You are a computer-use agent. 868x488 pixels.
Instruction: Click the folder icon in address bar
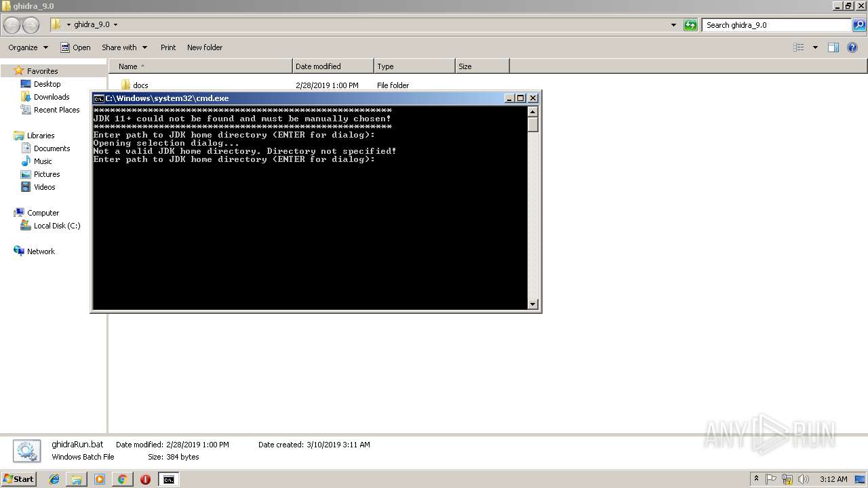coord(56,24)
